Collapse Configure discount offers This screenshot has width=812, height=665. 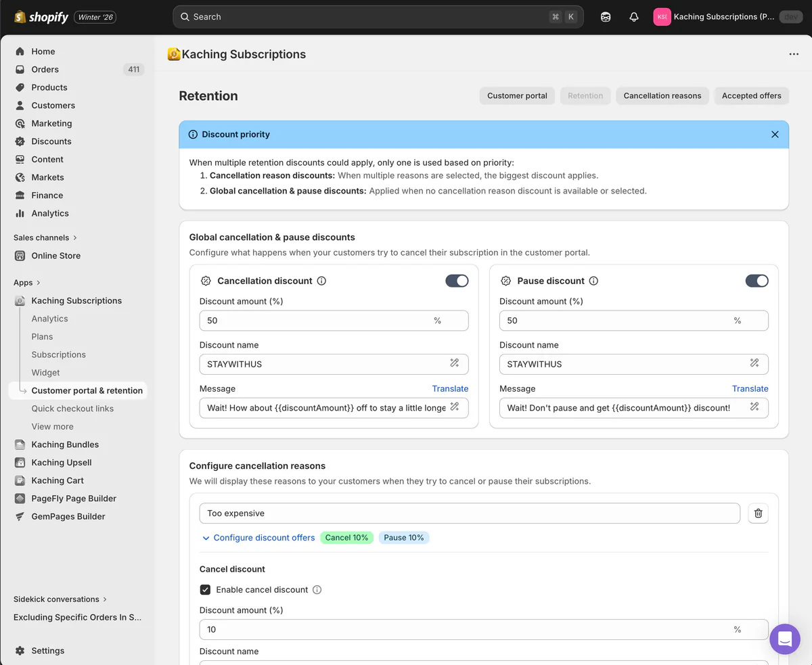[x=258, y=538]
